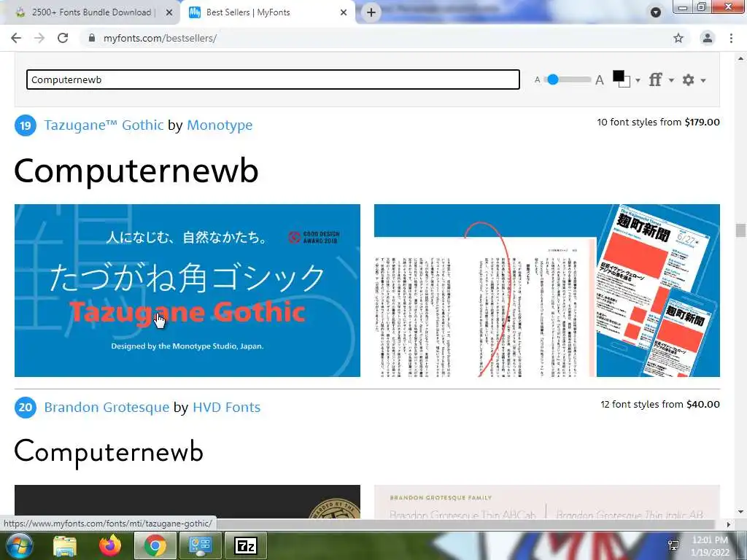This screenshot has width=747, height=560.
Task: Open the Windows Start menu
Action: click(18, 545)
